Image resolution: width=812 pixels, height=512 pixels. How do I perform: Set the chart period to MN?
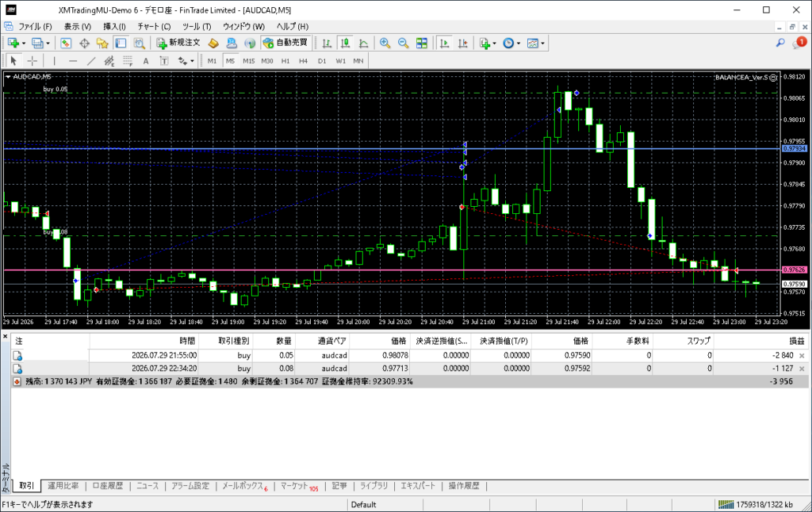[358, 61]
